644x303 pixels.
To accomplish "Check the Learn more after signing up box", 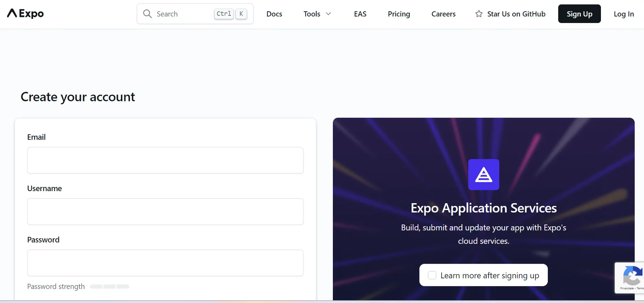I will click(432, 275).
